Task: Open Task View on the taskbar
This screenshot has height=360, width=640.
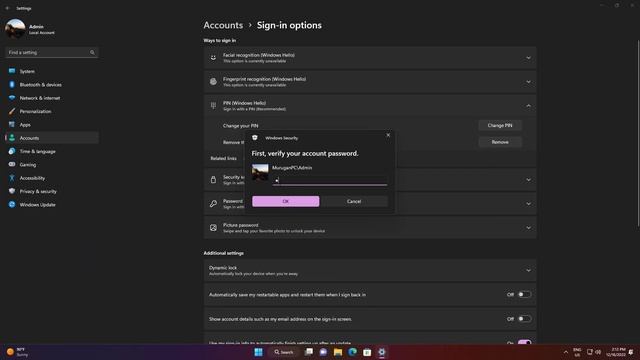Action: point(309,352)
